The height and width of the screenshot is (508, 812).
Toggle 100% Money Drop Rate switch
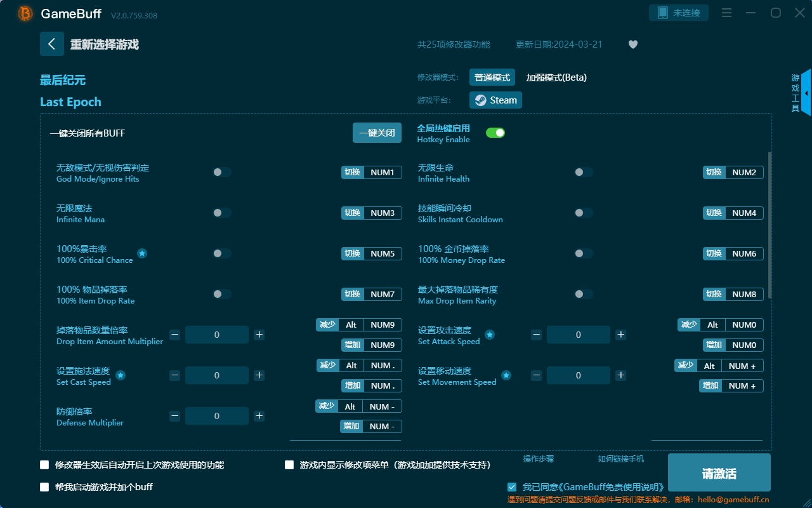click(x=583, y=253)
